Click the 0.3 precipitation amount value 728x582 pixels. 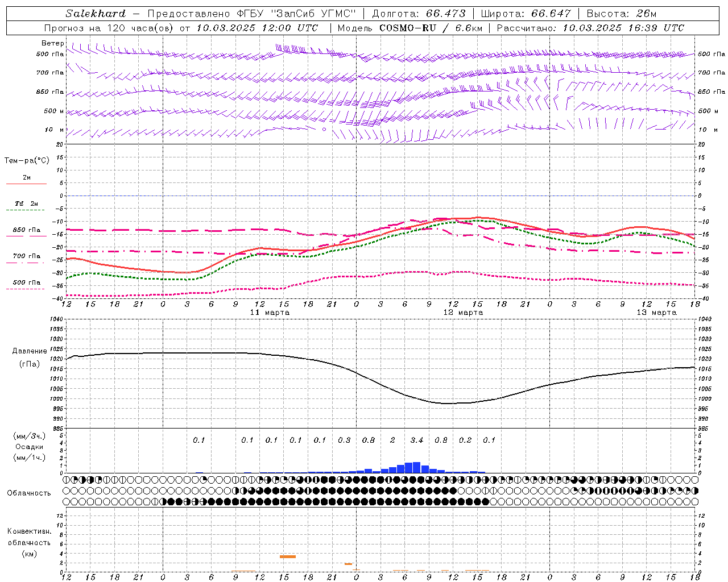point(344,440)
